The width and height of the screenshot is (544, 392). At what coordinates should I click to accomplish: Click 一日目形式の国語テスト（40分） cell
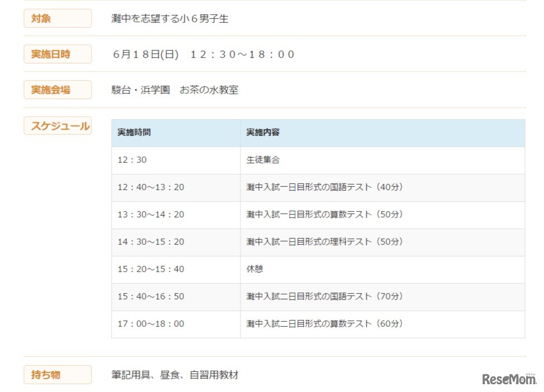point(383,188)
